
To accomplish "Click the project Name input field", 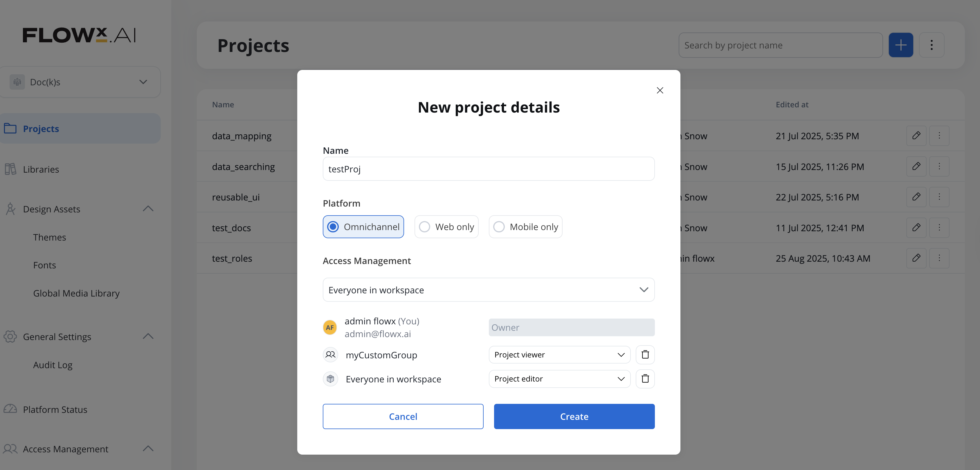I will coord(488,169).
